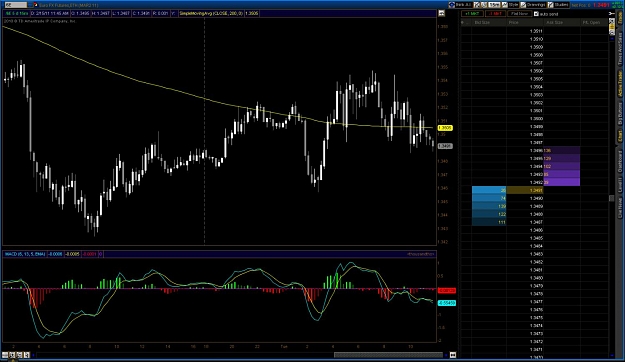Click ask size 136 cell at price 1.3496
This screenshot has height=362, width=625.
click(562, 150)
